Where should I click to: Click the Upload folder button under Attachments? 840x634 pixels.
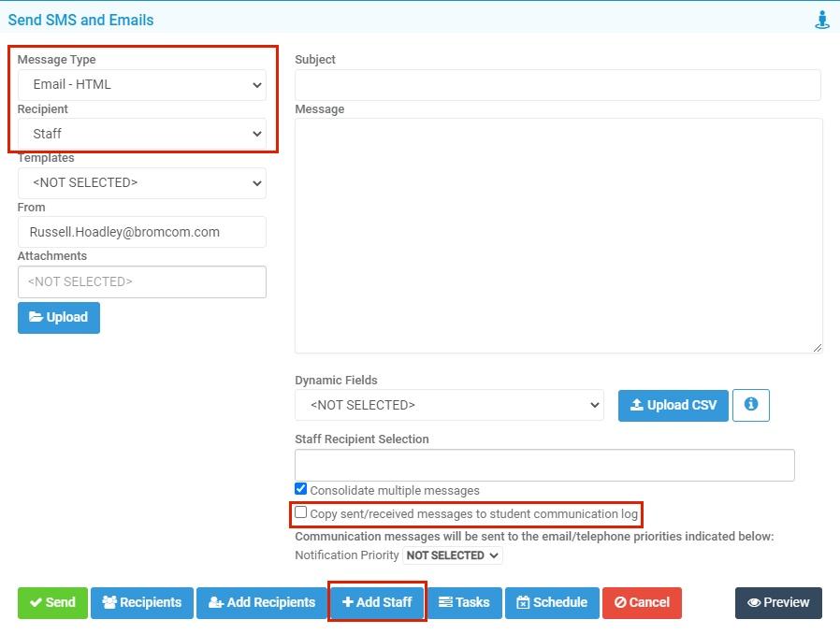59,317
